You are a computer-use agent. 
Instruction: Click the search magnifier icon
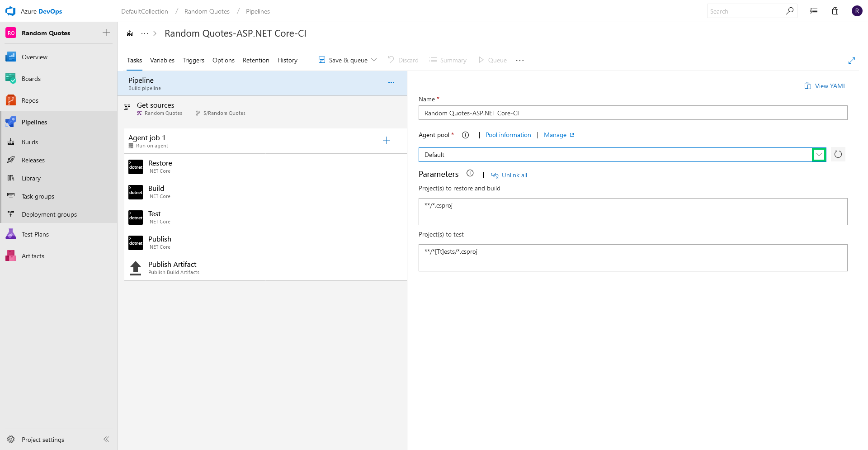790,11
